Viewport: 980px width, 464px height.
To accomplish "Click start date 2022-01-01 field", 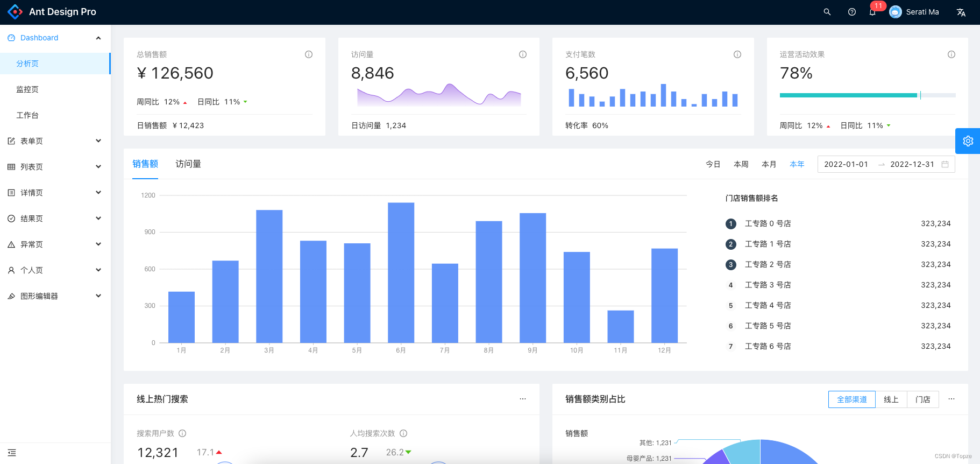I will [846, 164].
